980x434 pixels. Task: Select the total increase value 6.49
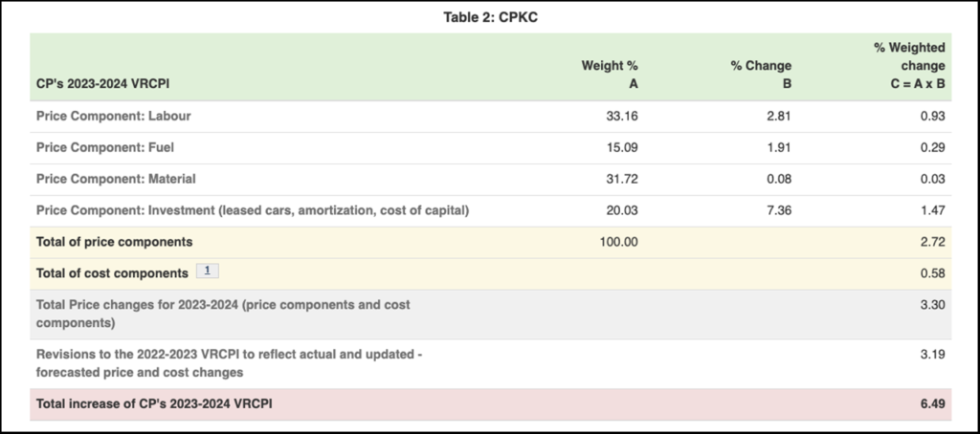point(932,404)
